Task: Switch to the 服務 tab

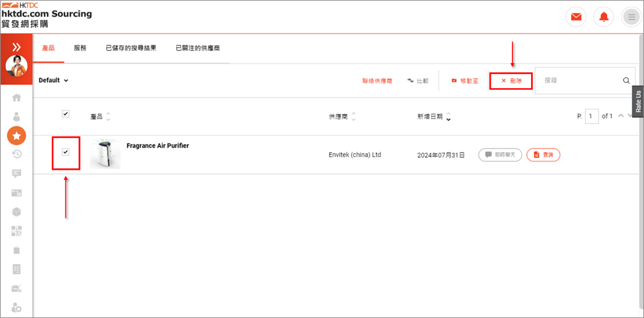Action: coord(80,48)
